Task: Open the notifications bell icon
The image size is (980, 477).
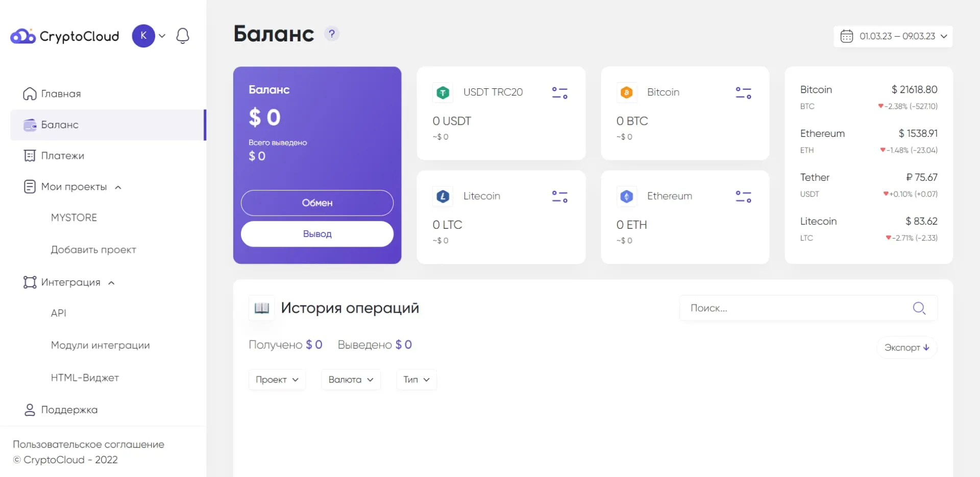Action: coord(183,36)
